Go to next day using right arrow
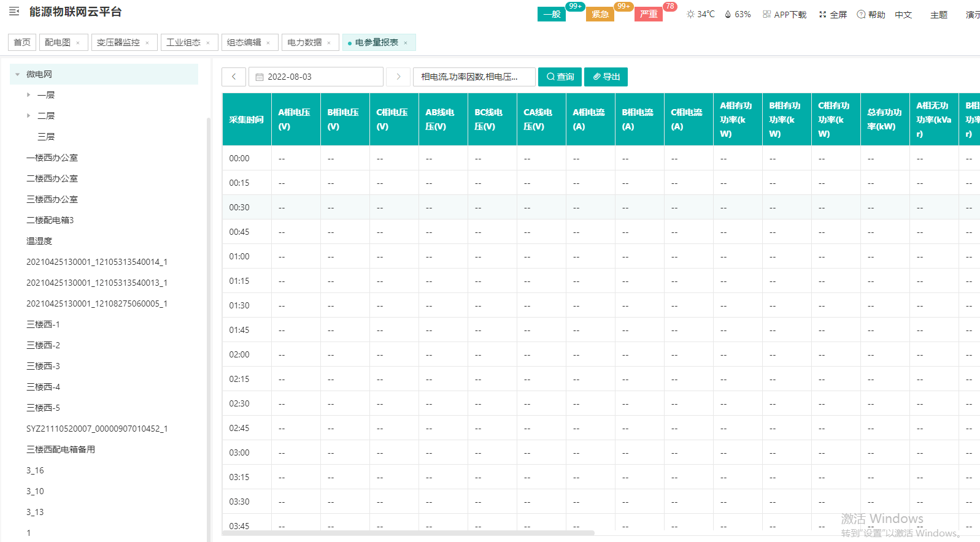 [398, 77]
